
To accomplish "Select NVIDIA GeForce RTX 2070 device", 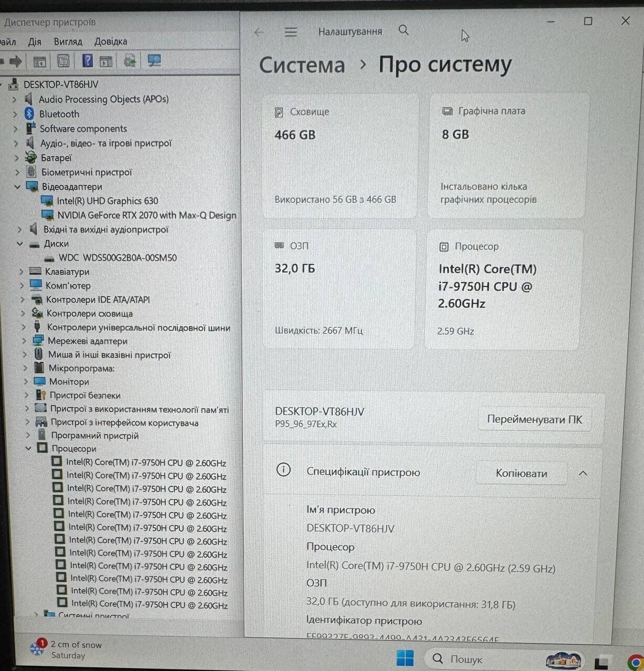I will point(146,215).
